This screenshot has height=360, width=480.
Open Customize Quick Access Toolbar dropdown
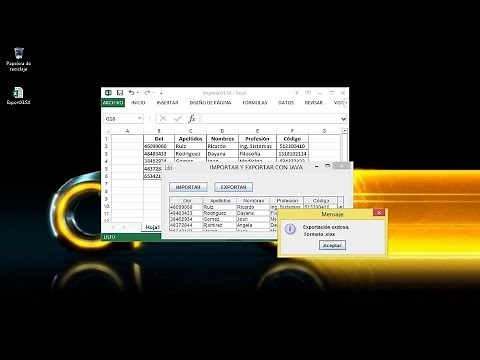[x=161, y=93]
